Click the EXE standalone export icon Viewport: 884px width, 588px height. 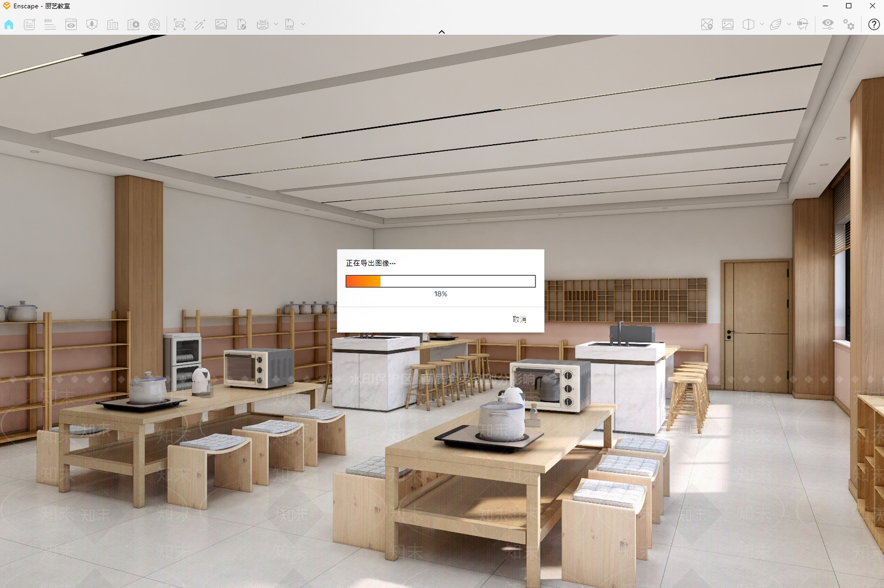(290, 24)
